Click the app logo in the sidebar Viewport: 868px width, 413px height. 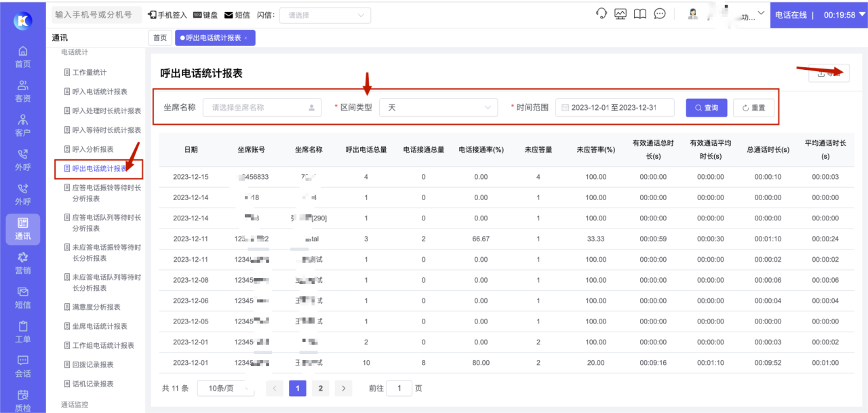[x=22, y=20]
